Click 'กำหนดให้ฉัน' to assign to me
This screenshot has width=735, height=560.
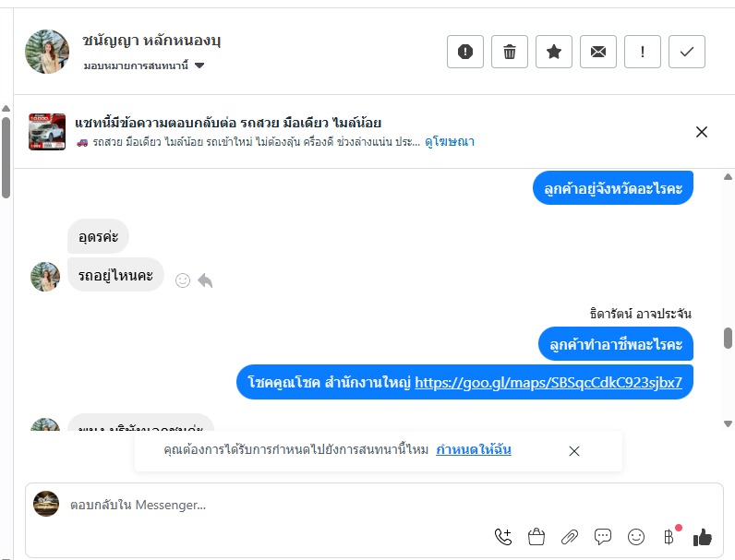474,450
